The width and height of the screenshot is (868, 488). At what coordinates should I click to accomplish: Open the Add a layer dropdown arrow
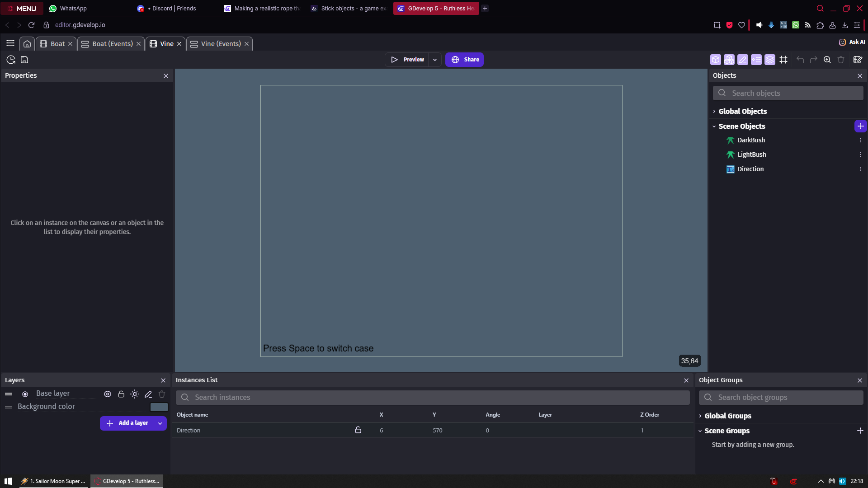[160, 423]
